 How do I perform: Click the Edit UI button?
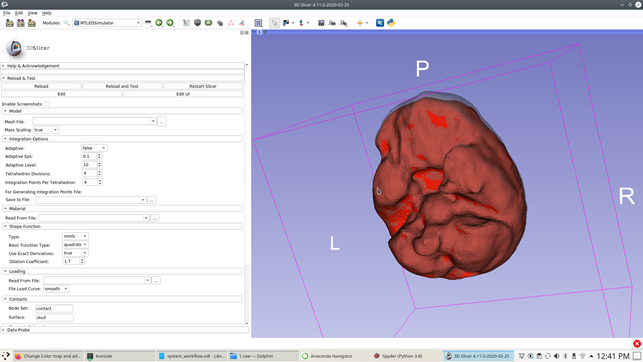pos(183,94)
